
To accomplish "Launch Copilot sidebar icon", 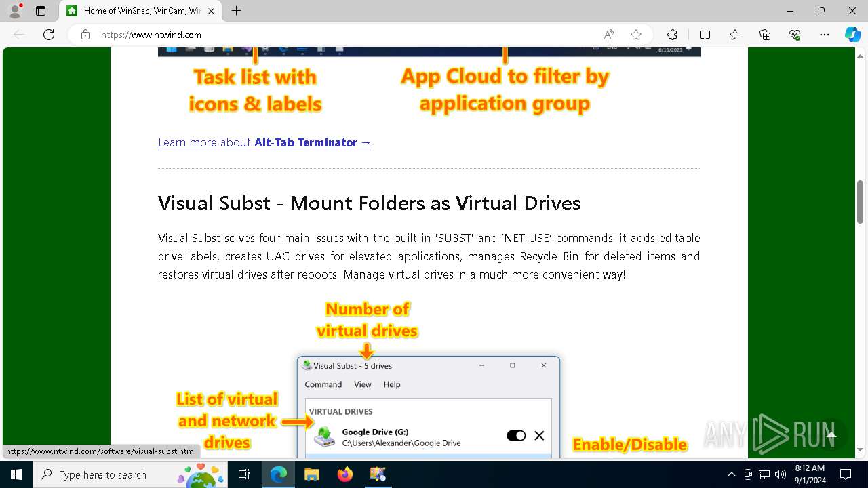I will (852, 35).
